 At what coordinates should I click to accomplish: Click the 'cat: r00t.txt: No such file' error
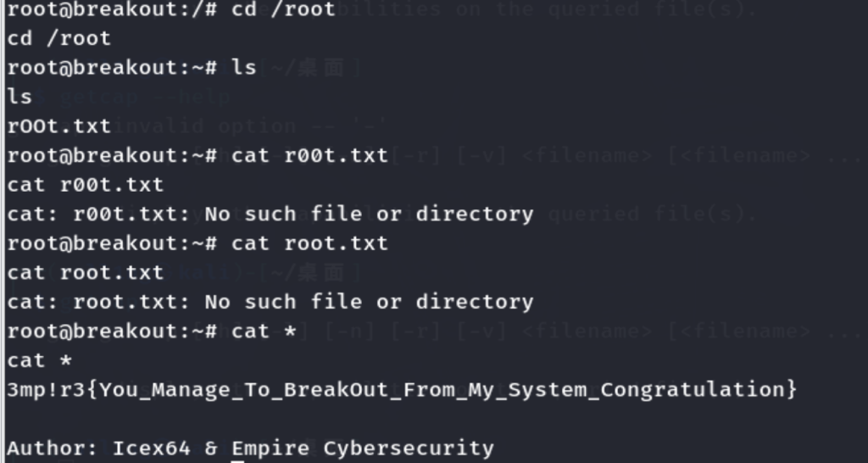click(270, 214)
